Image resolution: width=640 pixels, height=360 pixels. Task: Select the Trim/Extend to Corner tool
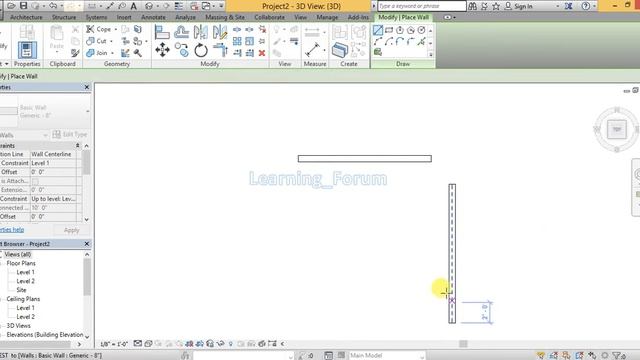click(x=220, y=50)
